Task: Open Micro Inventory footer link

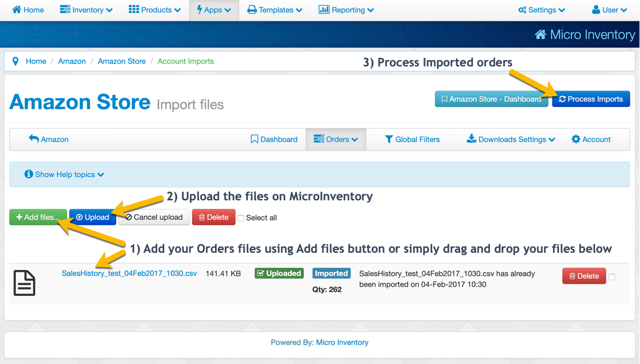Action: 342,342
